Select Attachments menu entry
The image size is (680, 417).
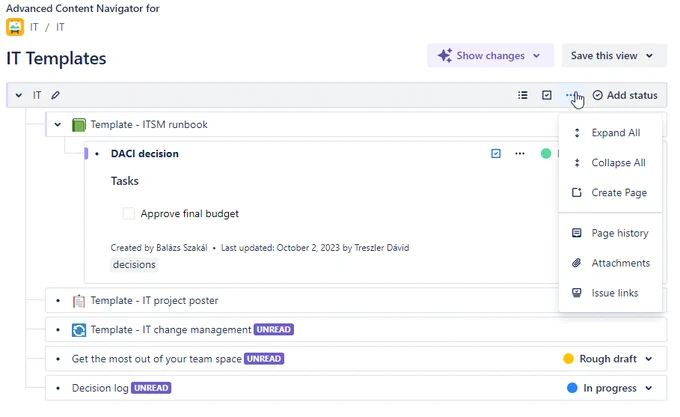coord(610,263)
